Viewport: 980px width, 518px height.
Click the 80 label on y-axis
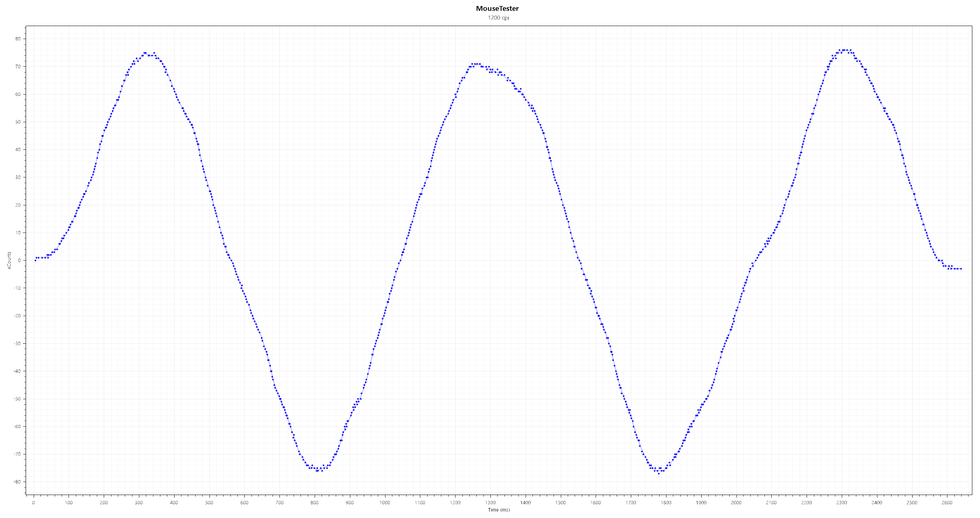(x=18, y=39)
